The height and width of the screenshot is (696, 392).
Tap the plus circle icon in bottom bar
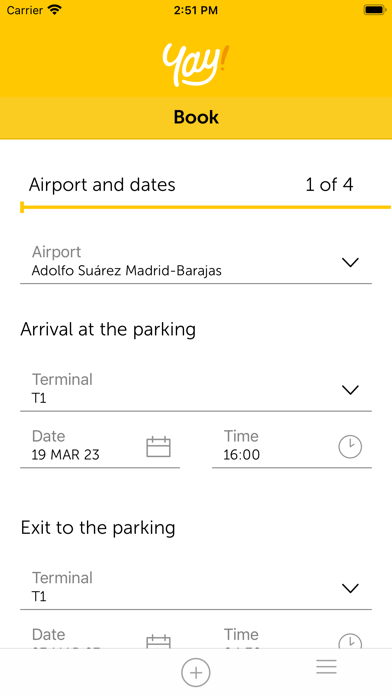point(196,672)
